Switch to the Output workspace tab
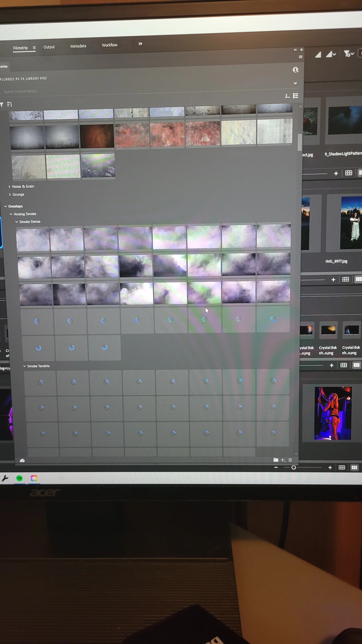 click(49, 47)
